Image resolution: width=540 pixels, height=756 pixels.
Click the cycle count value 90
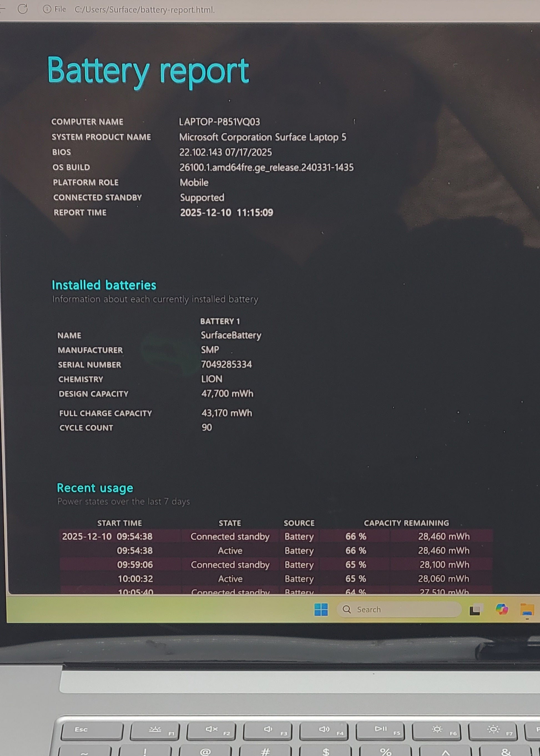(206, 427)
